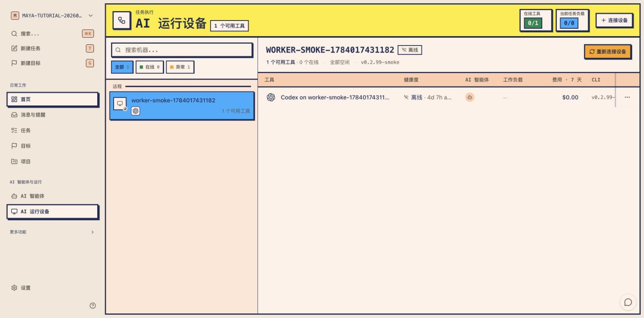Open the search field in sidebar
Screen dimensions: 644x318
coord(52,34)
